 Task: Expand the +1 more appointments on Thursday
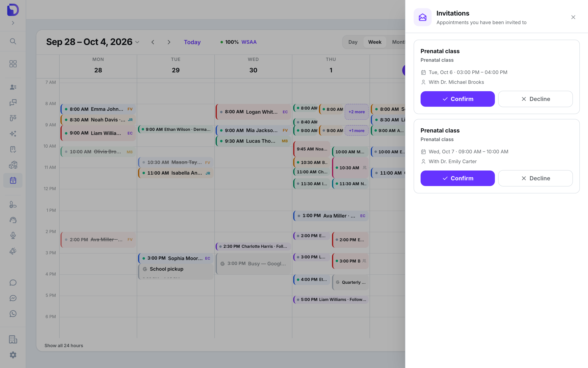tap(356, 130)
